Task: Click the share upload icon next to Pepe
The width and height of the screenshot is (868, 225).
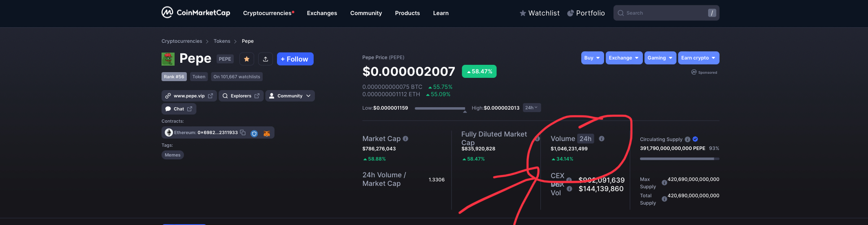Action: 266,59
